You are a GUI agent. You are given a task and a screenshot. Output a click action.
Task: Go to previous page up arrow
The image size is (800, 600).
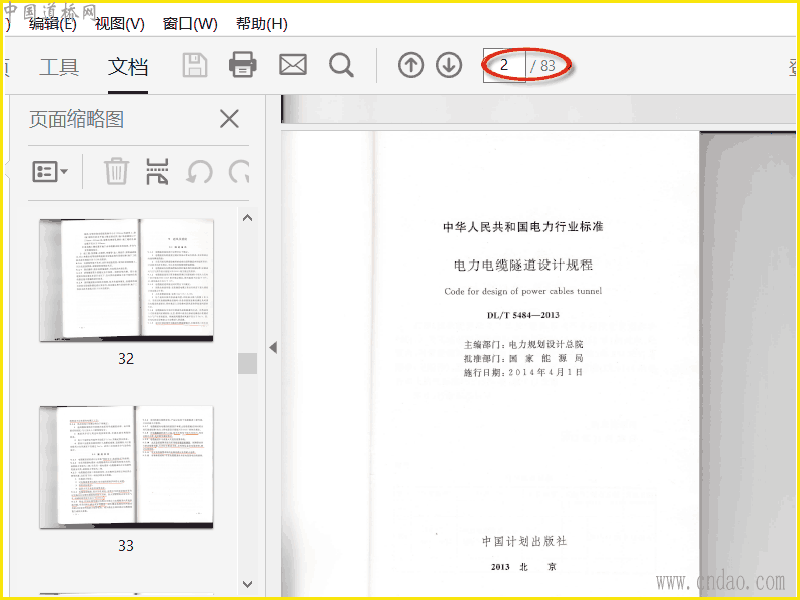point(411,65)
